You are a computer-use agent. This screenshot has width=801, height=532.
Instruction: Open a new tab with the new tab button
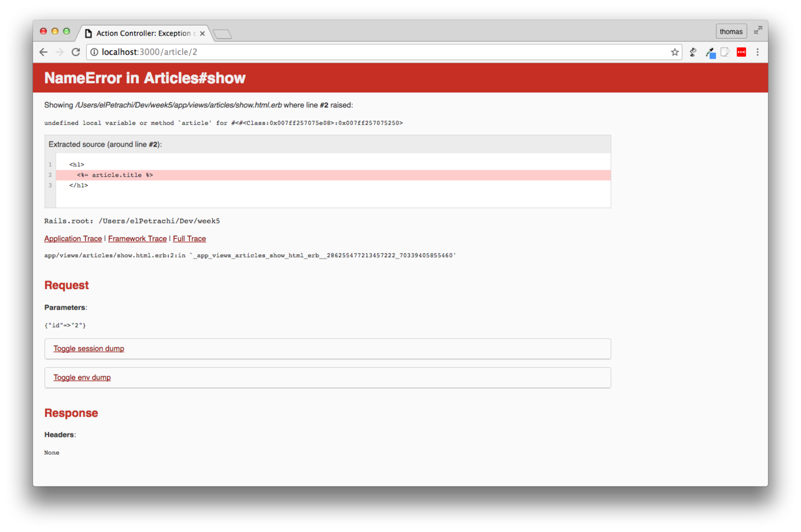222,34
